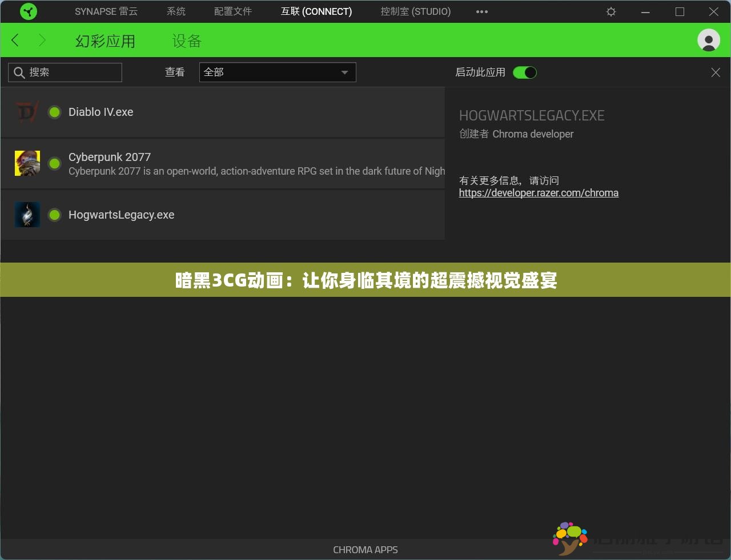Click the Cyberpunk 2077 description text
Screen dimensions: 731x560
[256, 171]
